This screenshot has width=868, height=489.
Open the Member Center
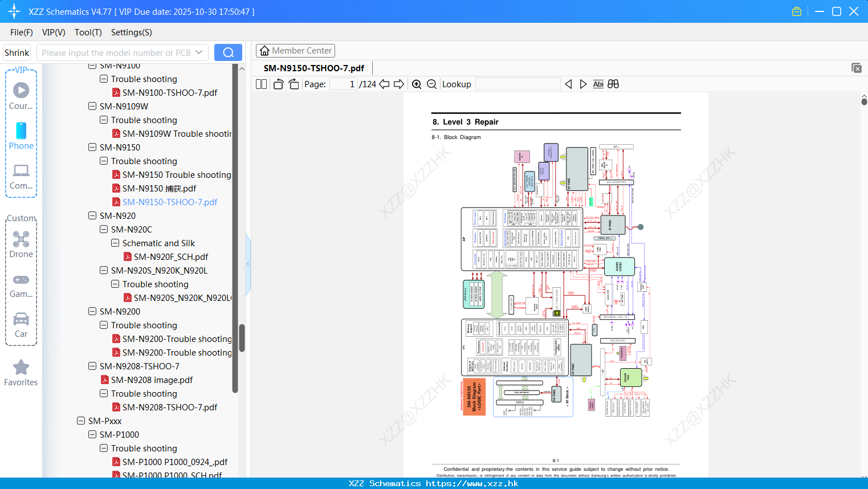[295, 51]
